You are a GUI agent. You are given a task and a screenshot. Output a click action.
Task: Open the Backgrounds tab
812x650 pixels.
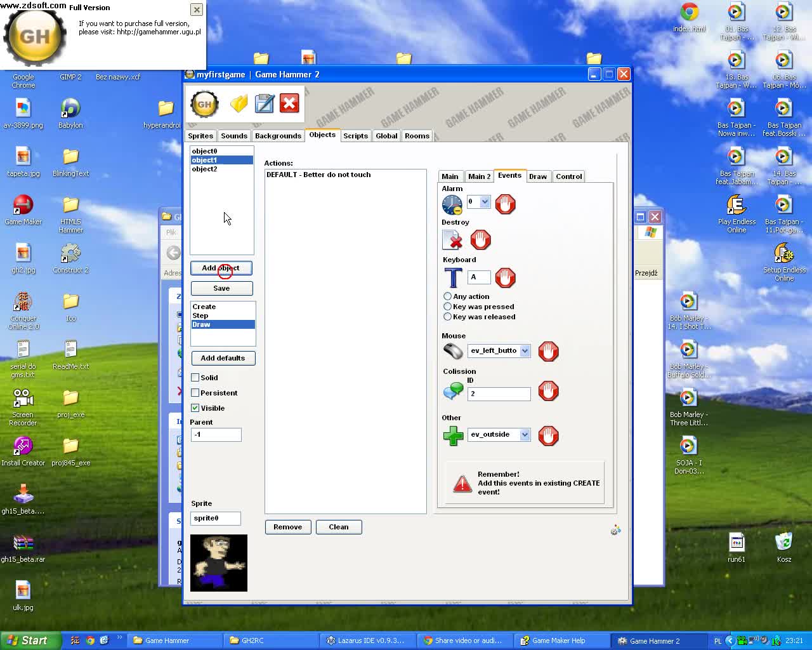coord(278,136)
